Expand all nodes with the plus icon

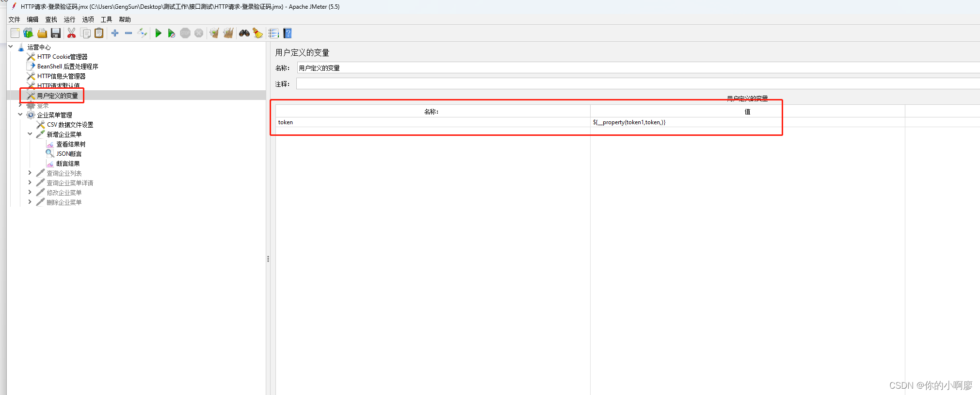pos(115,33)
